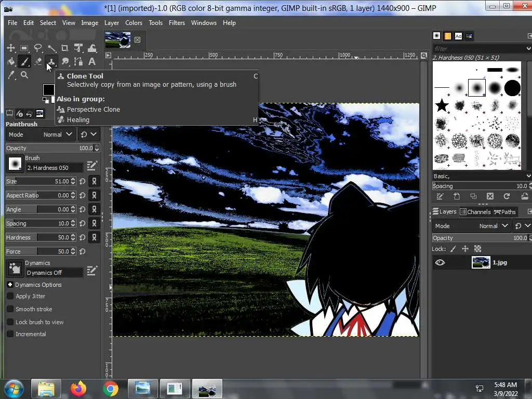Adjust the brush Size slider
This screenshot has width=532, height=399.
click(37, 181)
